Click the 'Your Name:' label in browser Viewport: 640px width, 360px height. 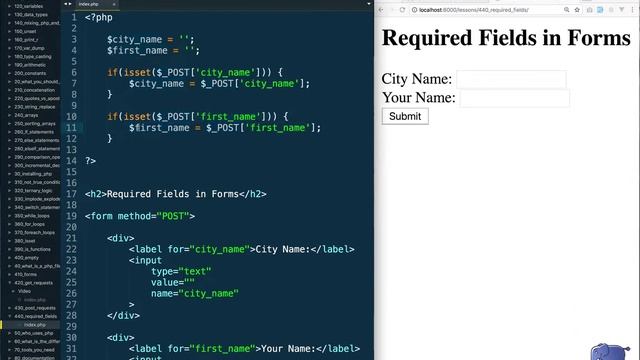tap(418, 98)
